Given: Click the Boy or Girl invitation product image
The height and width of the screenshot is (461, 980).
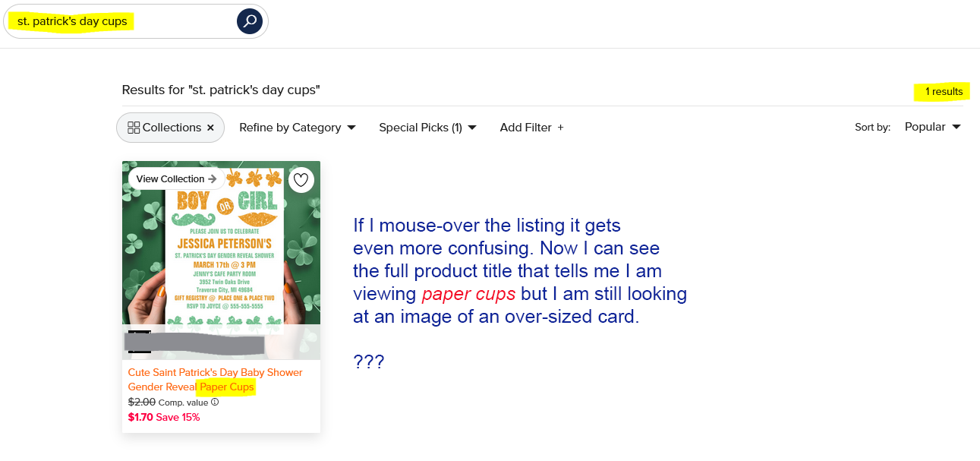Looking at the screenshot, I should coord(221,260).
